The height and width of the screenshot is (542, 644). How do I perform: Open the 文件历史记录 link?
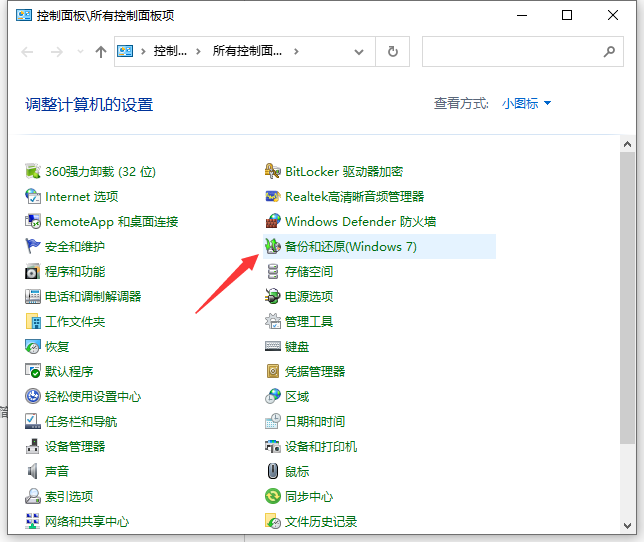[321, 521]
